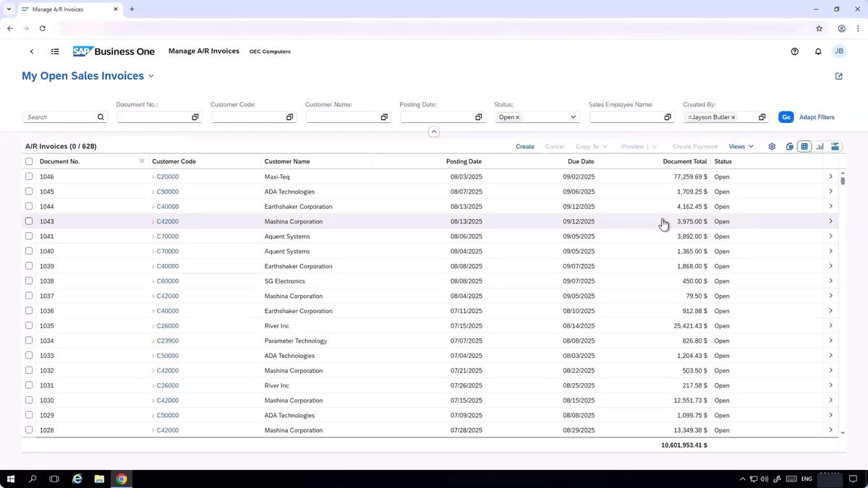Select checkbox for invoice 1045
The image size is (868, 488).
tap(29, 192)
